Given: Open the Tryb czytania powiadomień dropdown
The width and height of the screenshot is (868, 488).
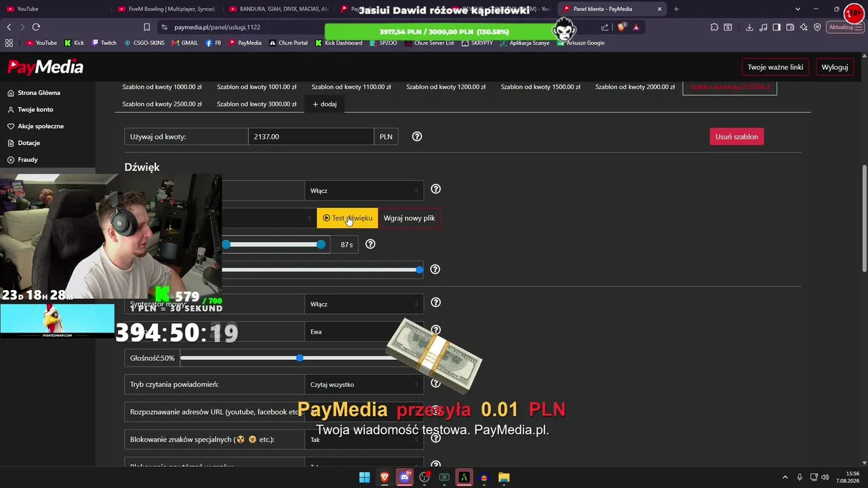Looking at the screenshot, I should tap(364, 384).
